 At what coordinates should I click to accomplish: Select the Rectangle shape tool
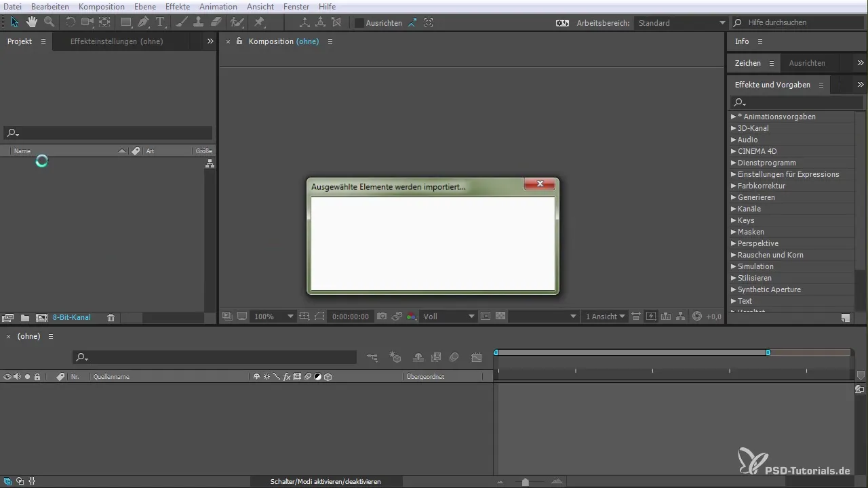click(x=126, y=22)
